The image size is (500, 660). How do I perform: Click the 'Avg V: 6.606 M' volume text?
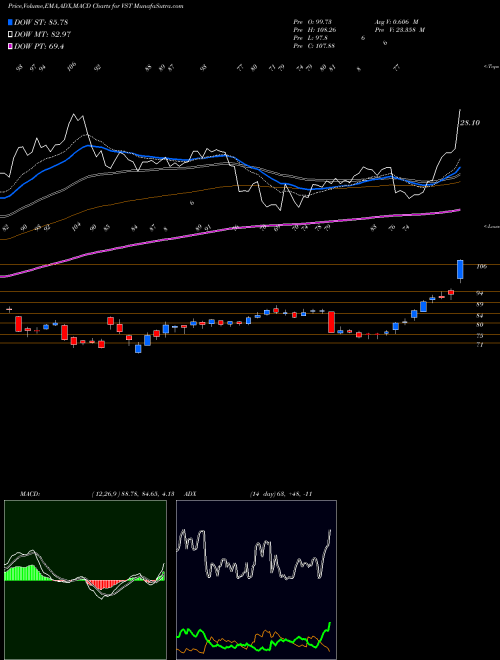pyautogui.click(x=396, y=22)
